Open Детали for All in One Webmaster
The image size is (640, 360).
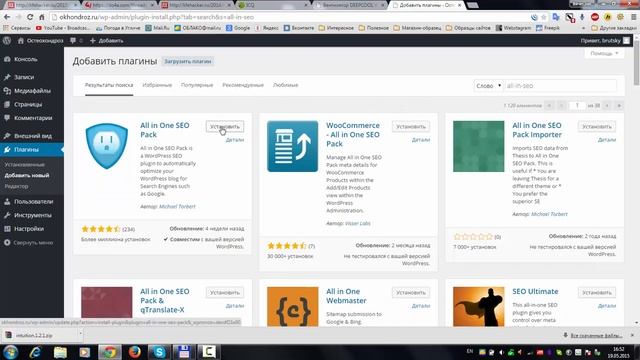pyautogui.click(x=421, y=306)
